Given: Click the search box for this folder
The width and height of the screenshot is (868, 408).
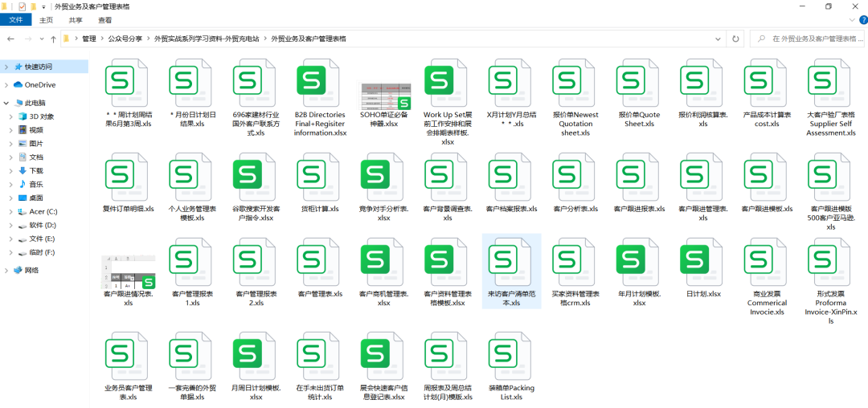Looking at the screenshot, I should click(809, 39).
